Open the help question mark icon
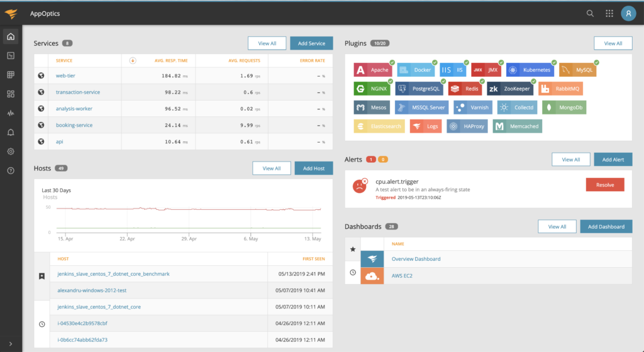Screen dimensions: 644x352 (11, 171)
